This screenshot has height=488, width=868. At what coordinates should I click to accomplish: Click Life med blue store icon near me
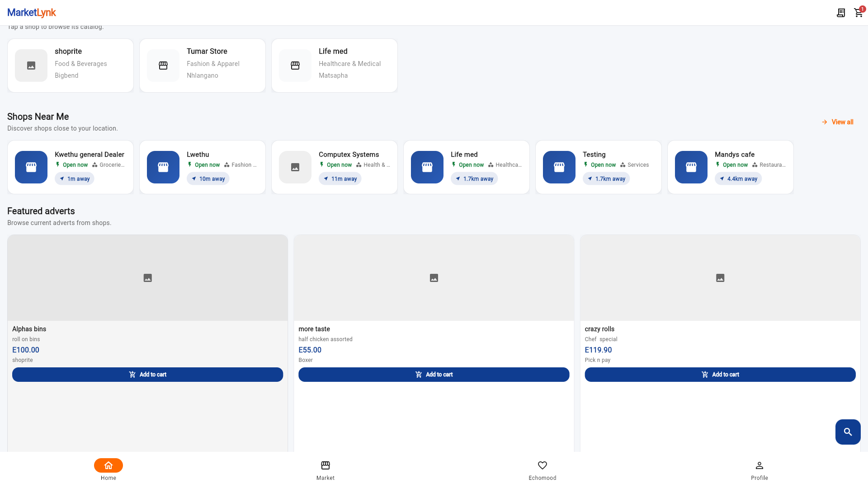[427, 167]
